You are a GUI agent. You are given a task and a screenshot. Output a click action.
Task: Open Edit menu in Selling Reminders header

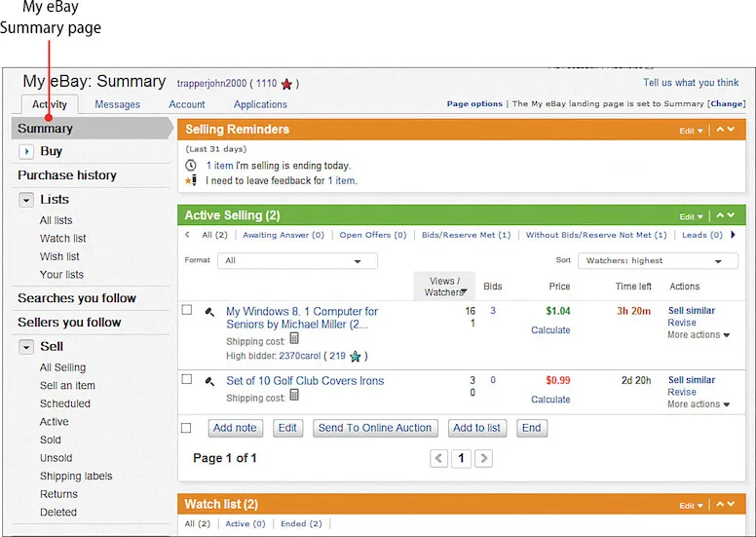point(691,131)
